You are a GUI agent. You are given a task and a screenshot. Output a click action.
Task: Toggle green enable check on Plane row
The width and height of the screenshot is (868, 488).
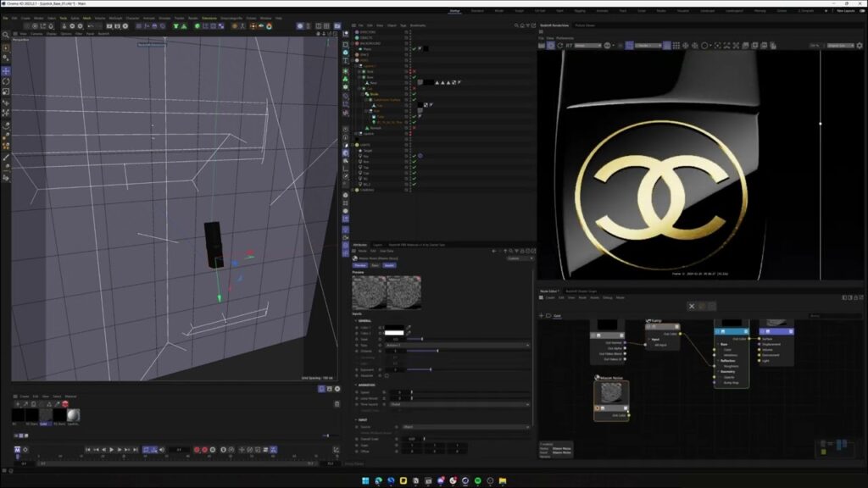click(414, 48)
